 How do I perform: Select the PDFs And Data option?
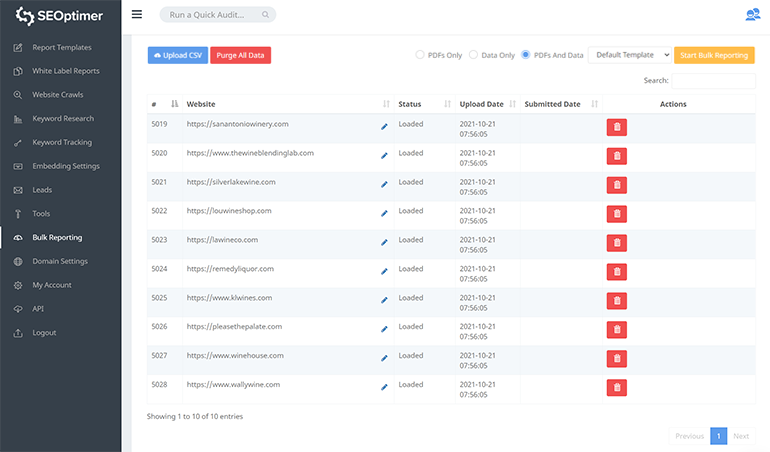526,55
